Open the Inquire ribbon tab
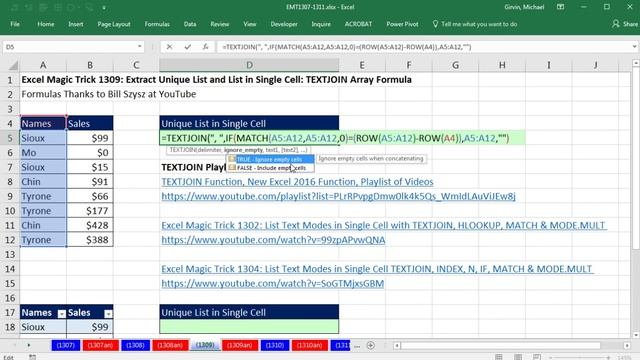640x360 pixels. pyautogui.click(x=321, y=24)
